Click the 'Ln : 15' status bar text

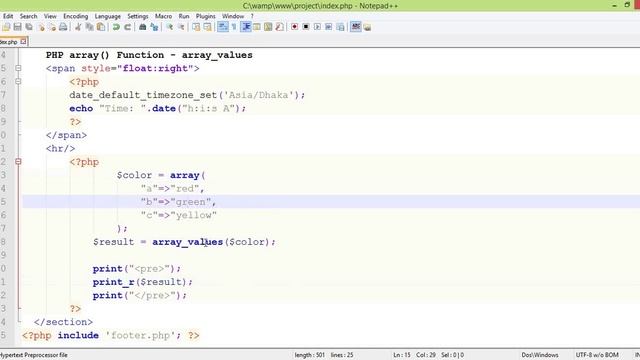[402, 355]
